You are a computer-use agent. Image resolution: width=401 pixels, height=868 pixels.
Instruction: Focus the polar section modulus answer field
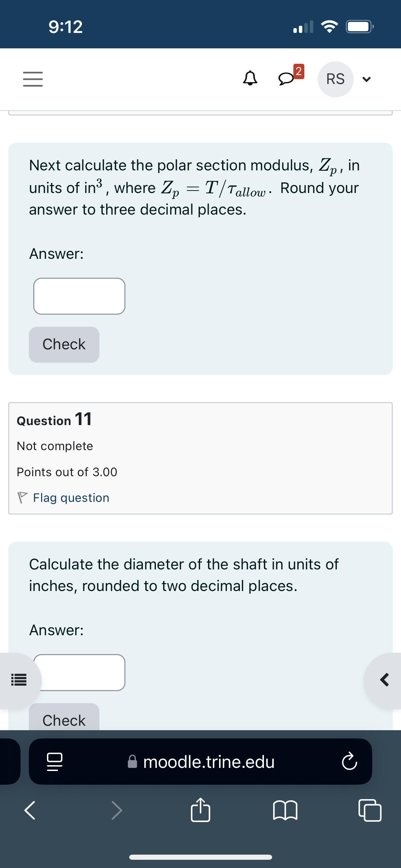click(x=79, y=296)
